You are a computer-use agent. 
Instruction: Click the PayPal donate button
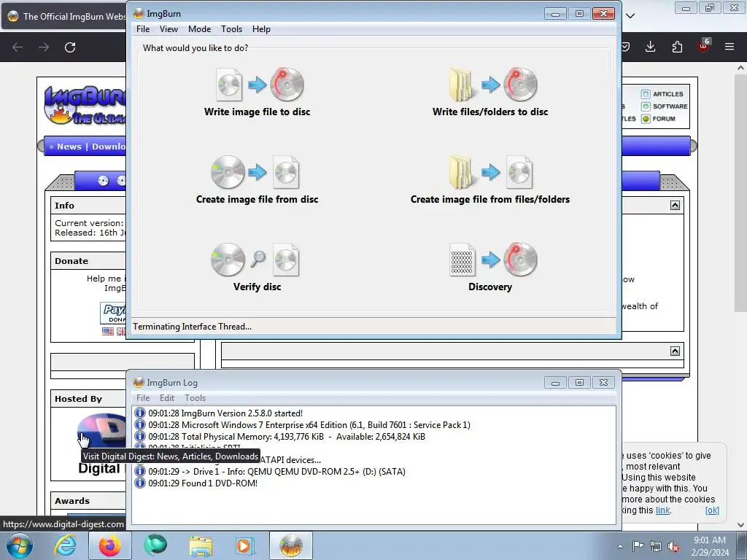[x=113, y=313]
